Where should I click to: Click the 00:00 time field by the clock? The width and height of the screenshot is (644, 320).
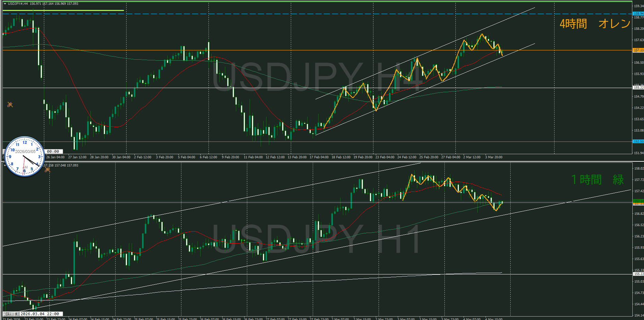53,151
